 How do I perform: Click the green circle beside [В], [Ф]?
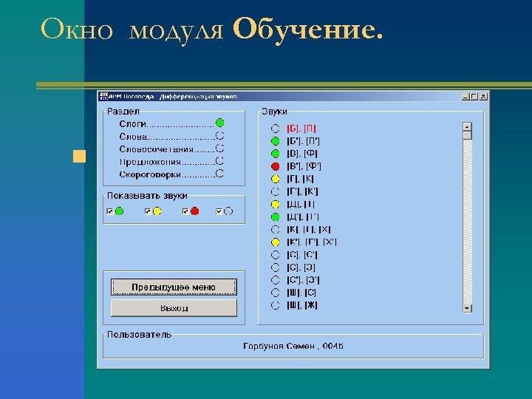pyautogui.click(x=275, y=154)
